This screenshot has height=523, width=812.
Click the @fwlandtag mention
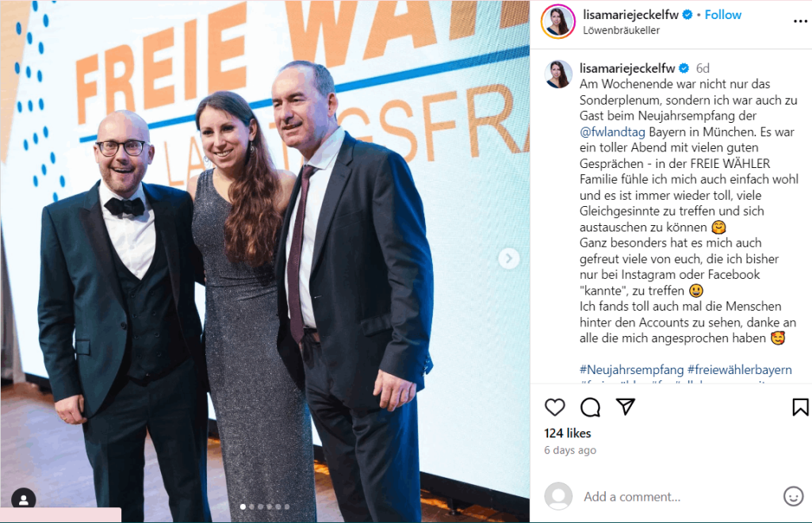coord(612,132)
